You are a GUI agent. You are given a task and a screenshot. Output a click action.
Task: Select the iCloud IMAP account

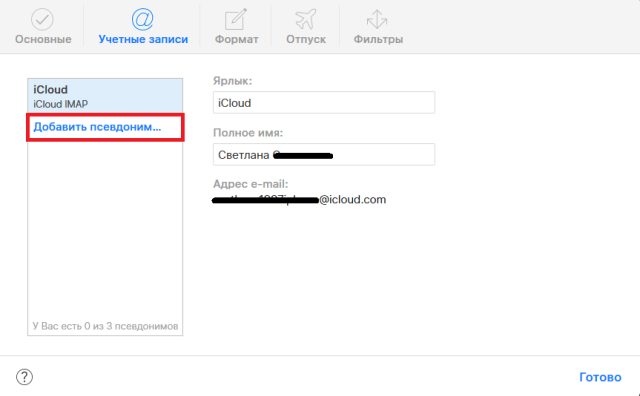point(105,96)
